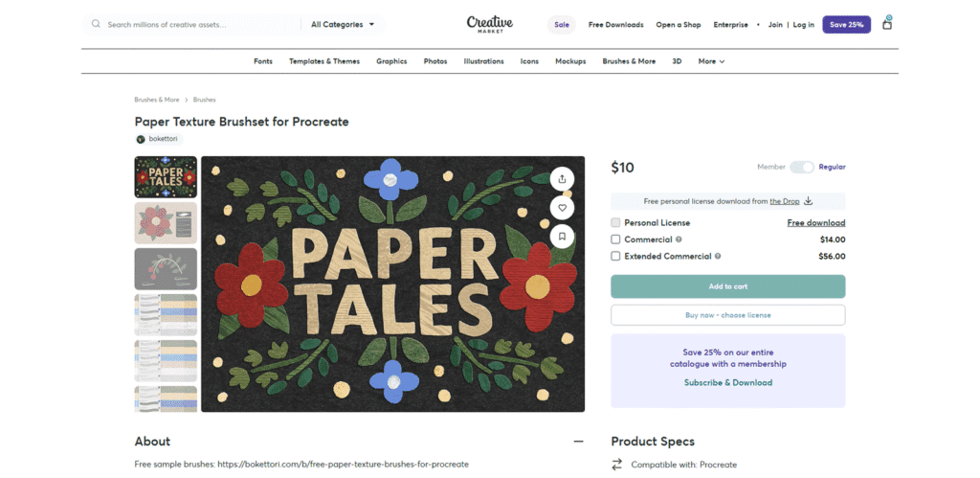Open the Fonts category tab
The image size is (980, 478).
263,61
